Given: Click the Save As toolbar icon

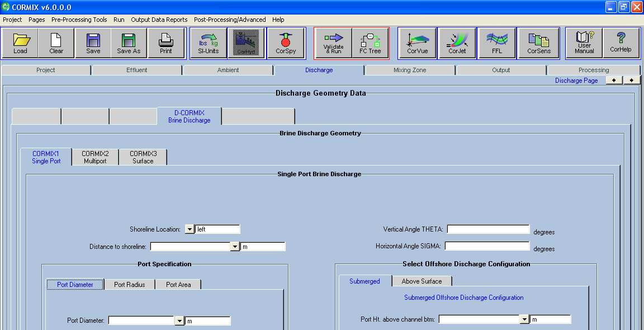Looking at the screenshot, I should click(129, 43).
